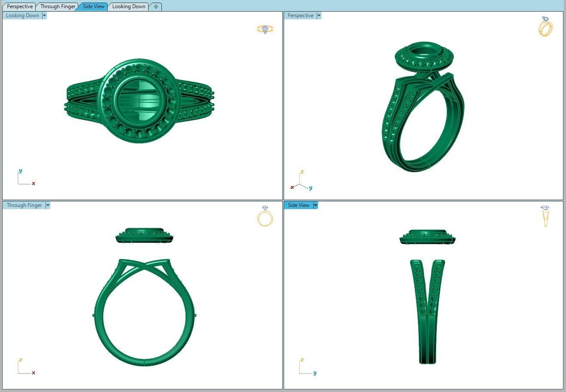The image size is (566, 392).
Task: Open the Perspective viewport dropdown arrow
Action: pos(319,15)
